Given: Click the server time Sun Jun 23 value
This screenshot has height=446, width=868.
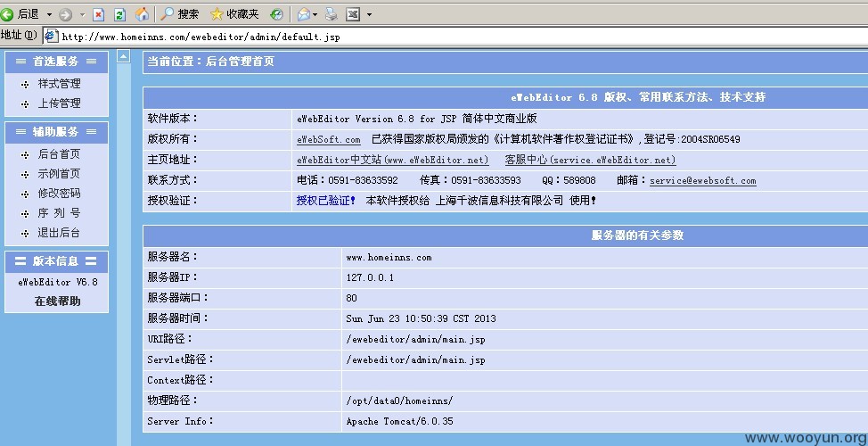Looking at the screenshot, I should 422,318.
